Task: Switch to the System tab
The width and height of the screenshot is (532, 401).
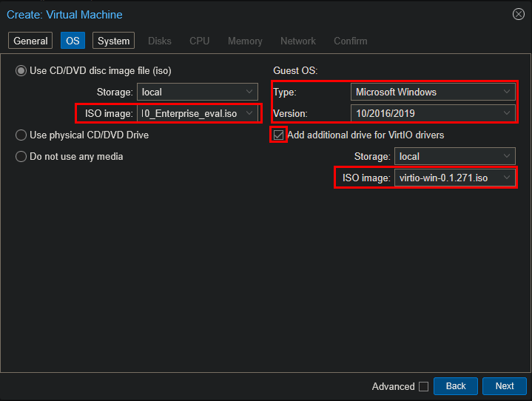Action: tap(113, 41)
